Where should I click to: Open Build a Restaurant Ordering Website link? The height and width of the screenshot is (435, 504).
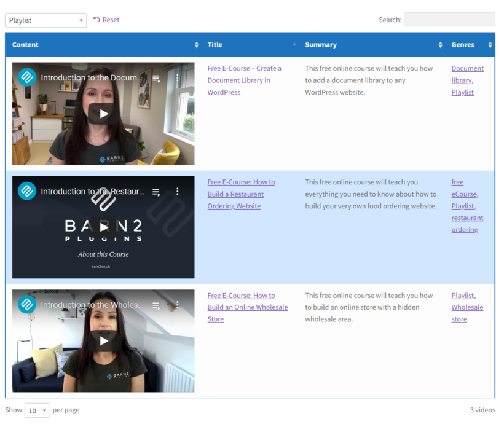point(241,194)
